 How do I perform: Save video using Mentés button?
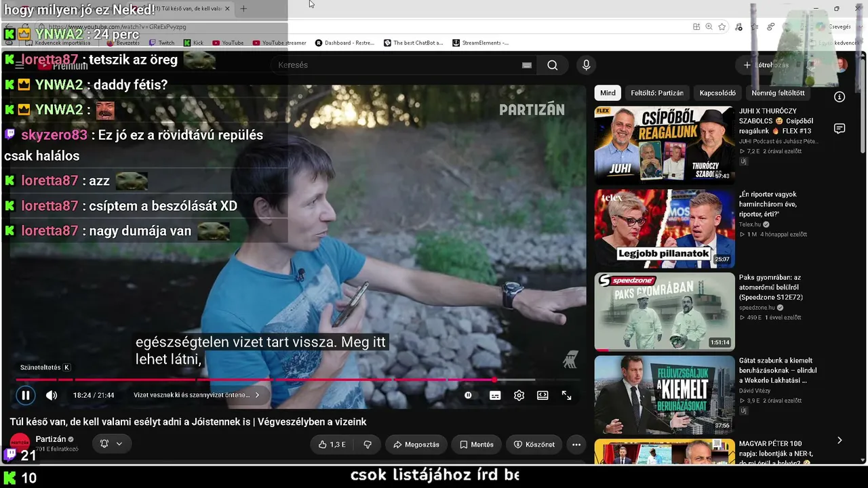(x=477, y=445)
